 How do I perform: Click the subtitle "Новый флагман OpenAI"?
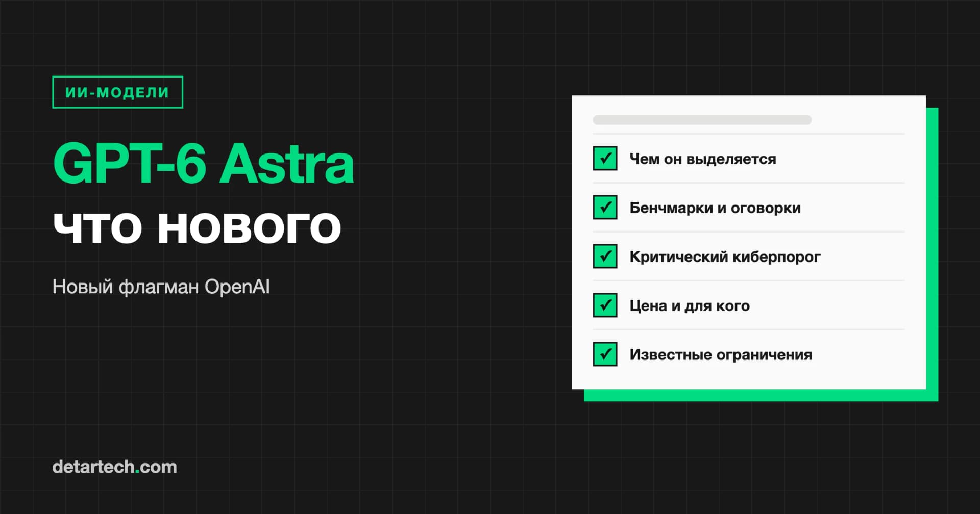coord(161,287)
